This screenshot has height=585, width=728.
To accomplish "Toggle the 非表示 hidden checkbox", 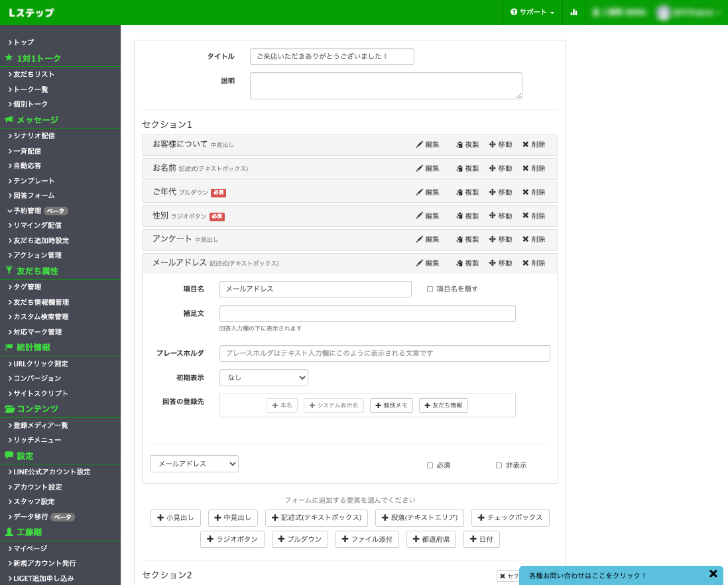I will click(x=499, y=466).
